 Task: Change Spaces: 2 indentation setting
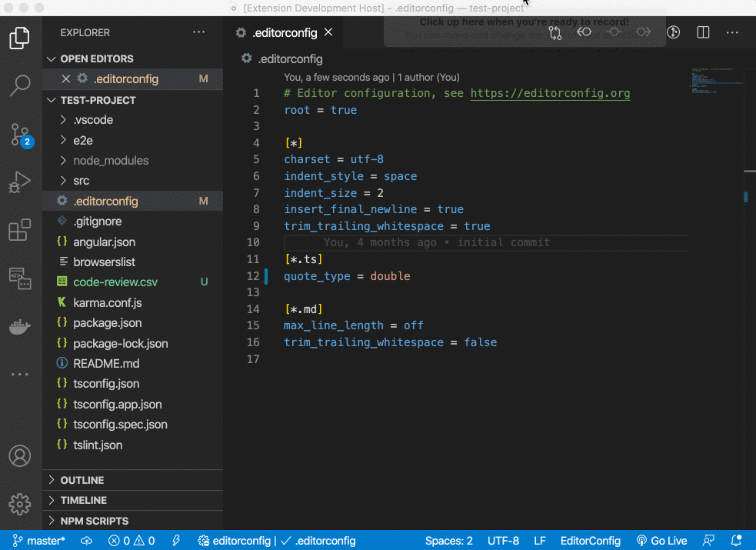pyautogui.click(x=449, y=541)
